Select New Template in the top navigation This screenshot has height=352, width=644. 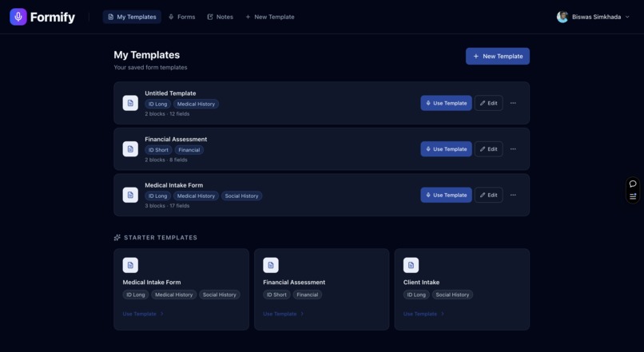(x=270, y=17)
